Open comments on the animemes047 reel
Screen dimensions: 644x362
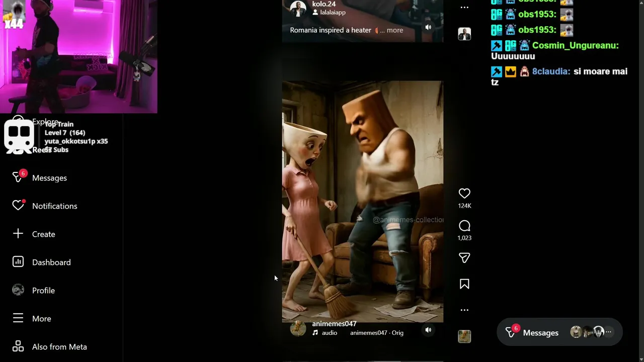pos(464,226)
